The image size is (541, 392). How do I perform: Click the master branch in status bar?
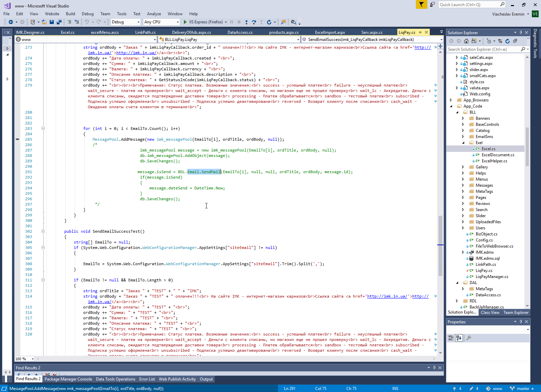523,389
